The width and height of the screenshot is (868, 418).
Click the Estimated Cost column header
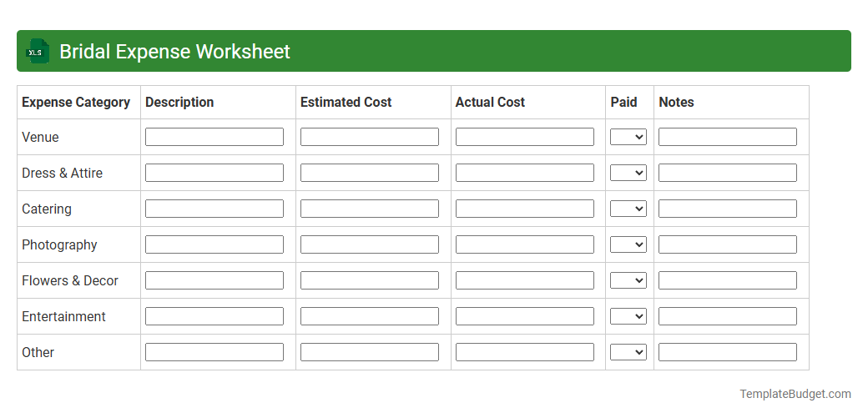point(346,103)
